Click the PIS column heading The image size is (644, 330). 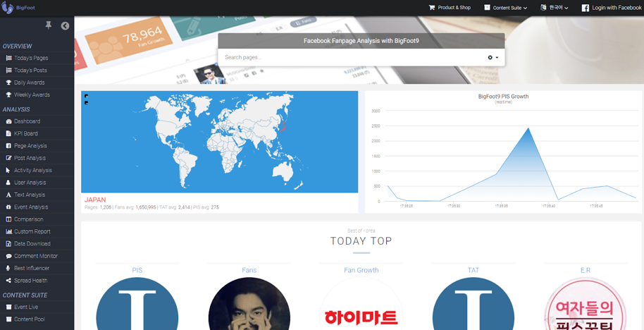[x=137, y=270]
